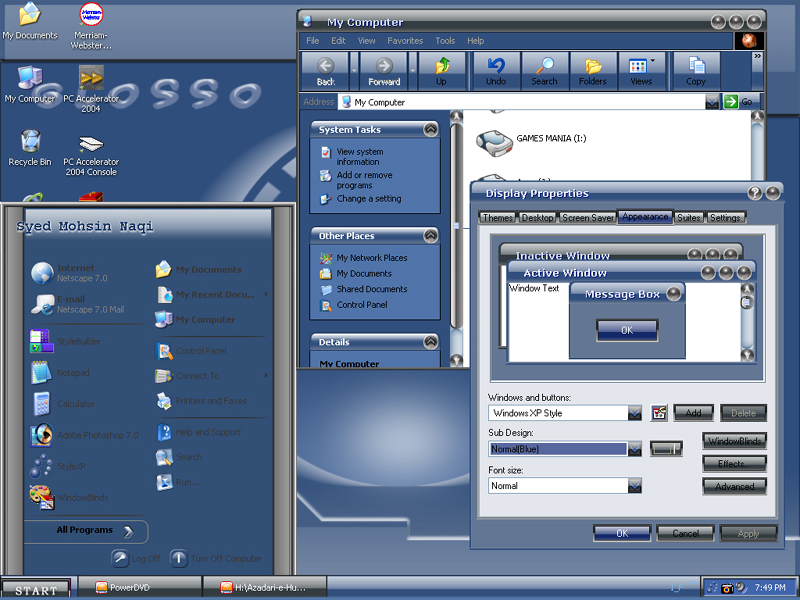The image size is (800, 600).
Task: Open Help and Support
Action: coord(199,432)
